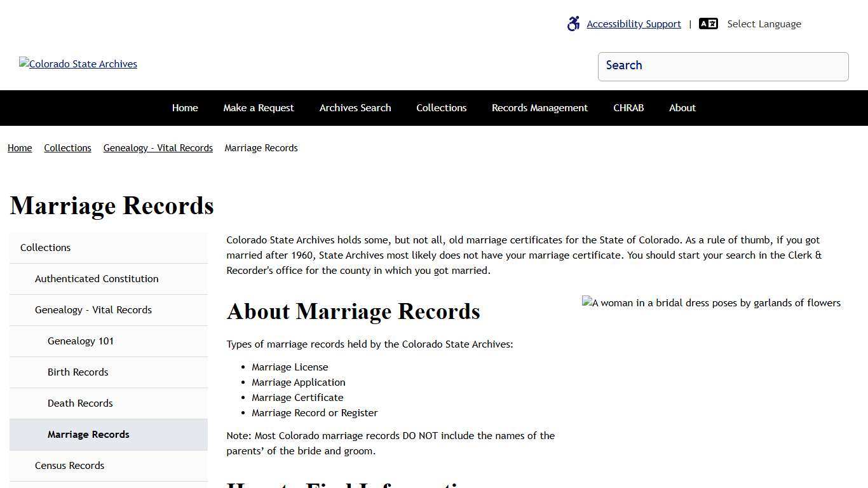
Task: Click Census Records in the sidebar
Action: (x=69, y=465)
